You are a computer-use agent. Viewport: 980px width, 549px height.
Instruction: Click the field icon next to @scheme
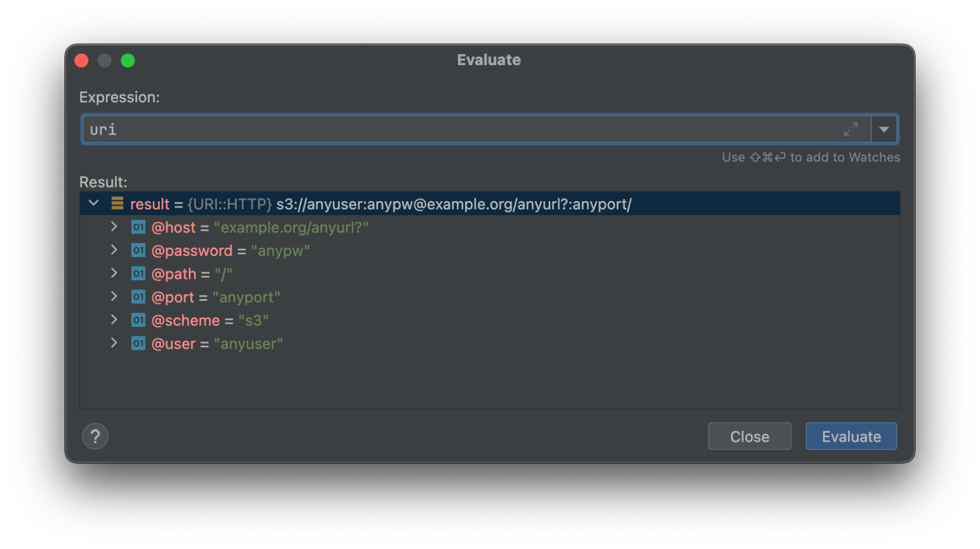(138, 320)
